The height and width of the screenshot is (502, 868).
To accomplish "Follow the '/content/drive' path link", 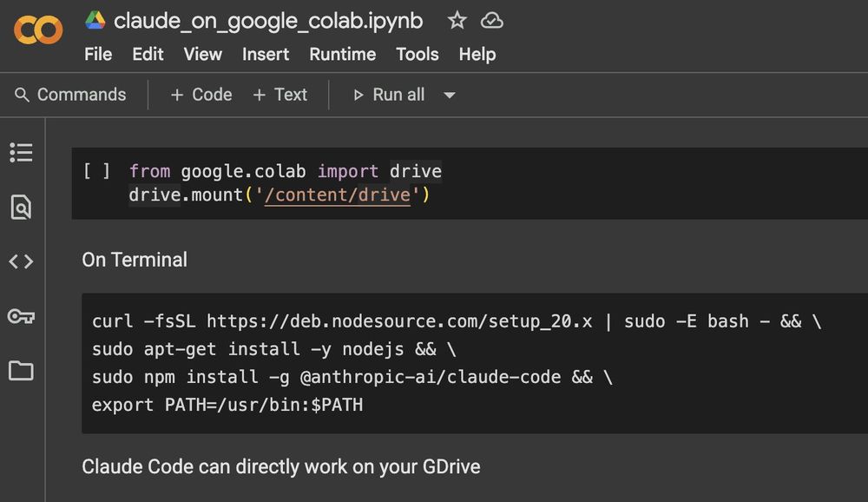I will tap(337, 195).
